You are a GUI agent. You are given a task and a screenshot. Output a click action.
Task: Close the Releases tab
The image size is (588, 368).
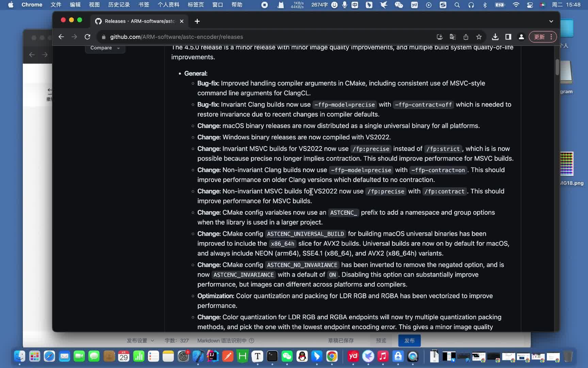click(182, 21)
